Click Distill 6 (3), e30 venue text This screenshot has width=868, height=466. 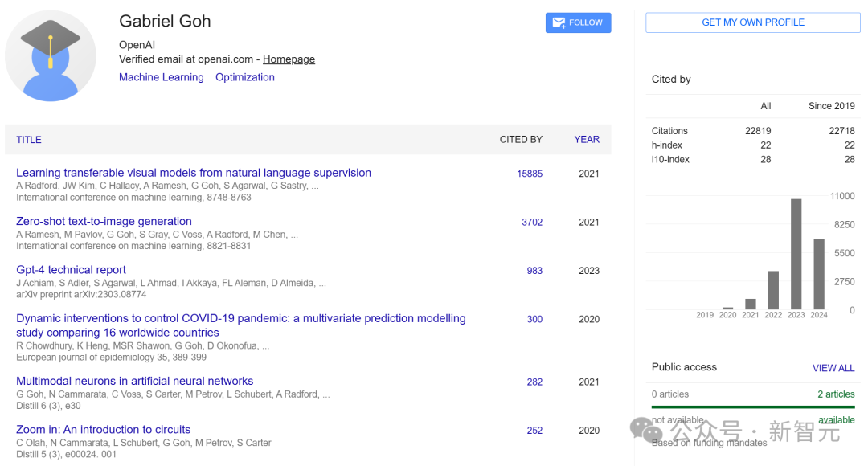pos(48,406)
